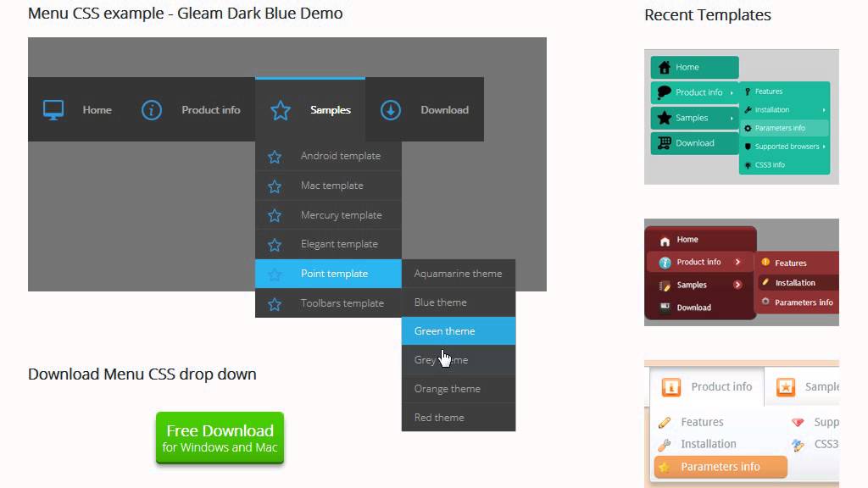Click Parameters info orange highlighted item

[x=721, y=467]
